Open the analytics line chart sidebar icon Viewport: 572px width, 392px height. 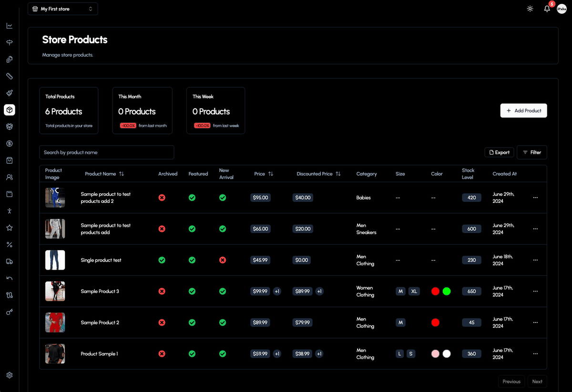coord(10,26)
